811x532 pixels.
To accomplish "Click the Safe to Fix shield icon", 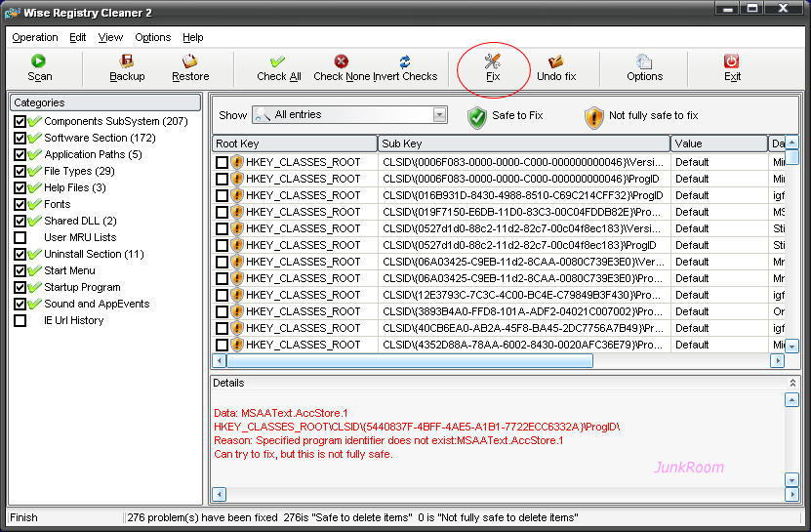I will click(476, 117).
